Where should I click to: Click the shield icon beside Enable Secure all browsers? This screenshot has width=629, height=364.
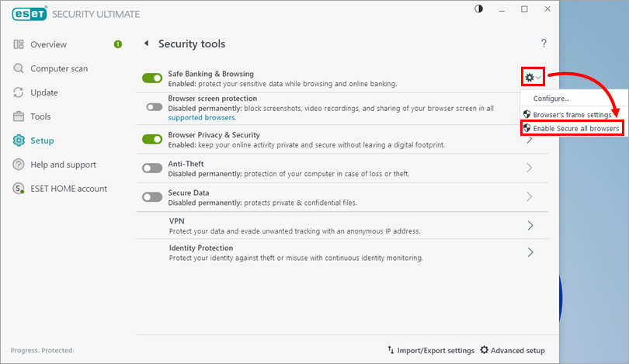tap(526, 128)
